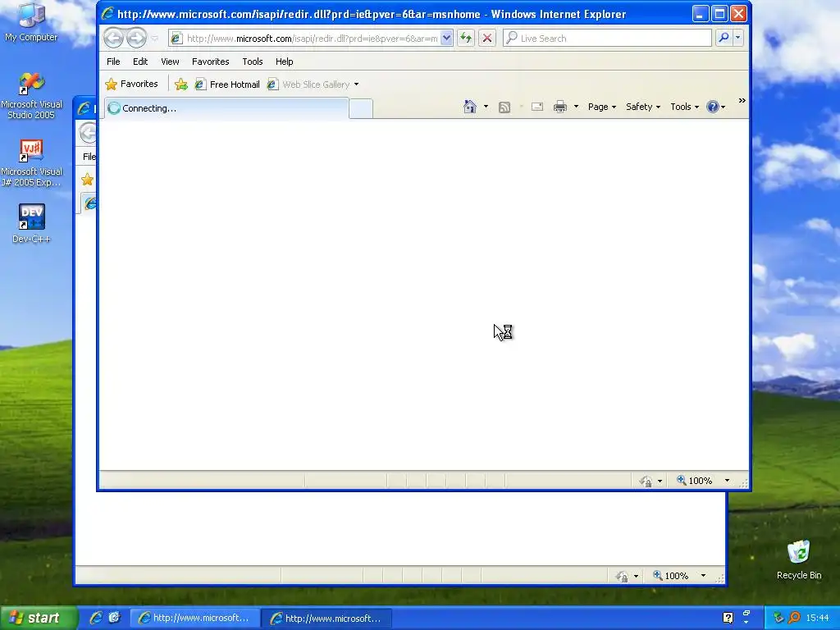Viewport: 840px width, 630px height.
Task: Open the Tools menu in menu bar
Action: pos(253,62)
